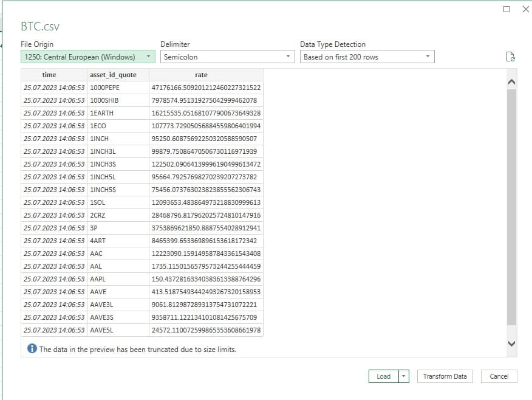The width and height of the screenshot is (532, 400).
Task: Click rate value 16215535.0516810779006736​49328
Action: [206, 113]
